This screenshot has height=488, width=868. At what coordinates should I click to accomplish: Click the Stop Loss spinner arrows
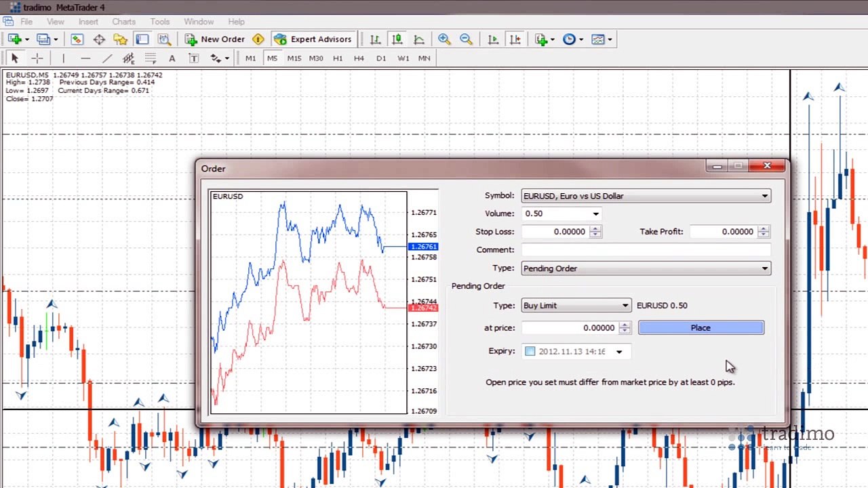pos(595,232)
